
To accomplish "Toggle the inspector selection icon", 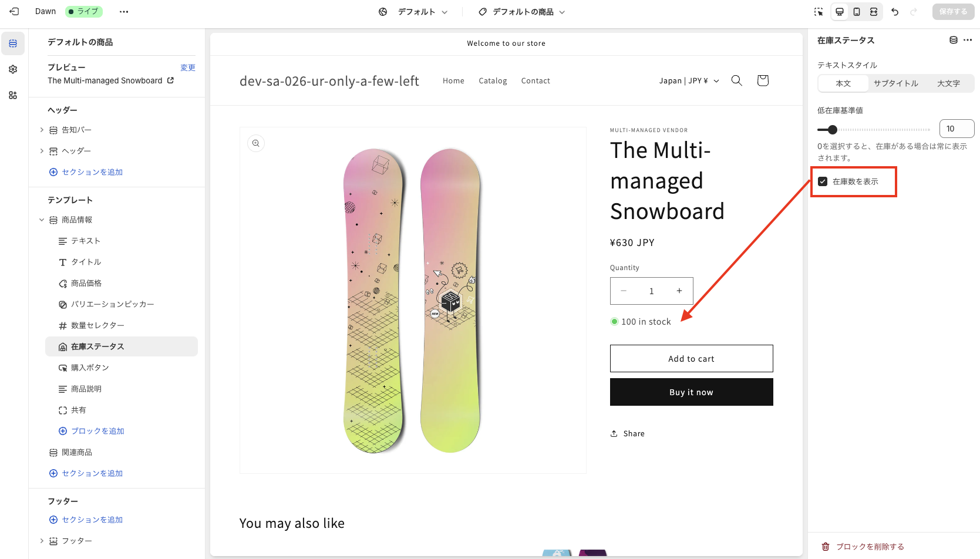I will [x=819, y=12].
